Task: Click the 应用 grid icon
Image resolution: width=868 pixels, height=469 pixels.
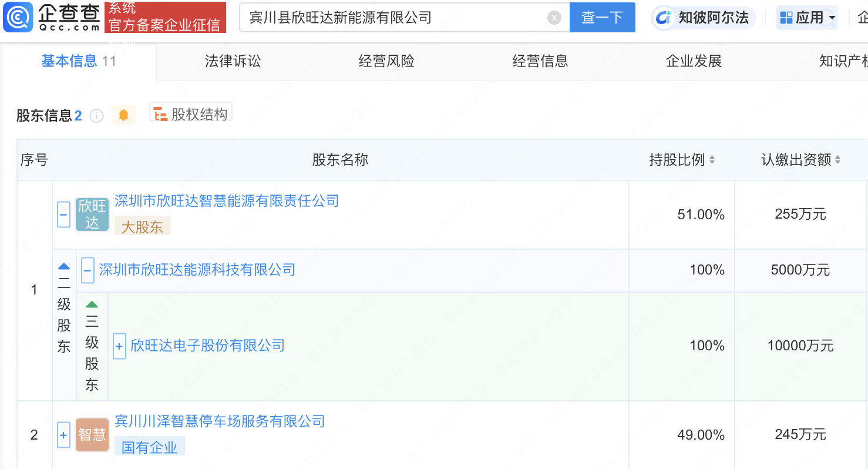Action: [786, 18]
